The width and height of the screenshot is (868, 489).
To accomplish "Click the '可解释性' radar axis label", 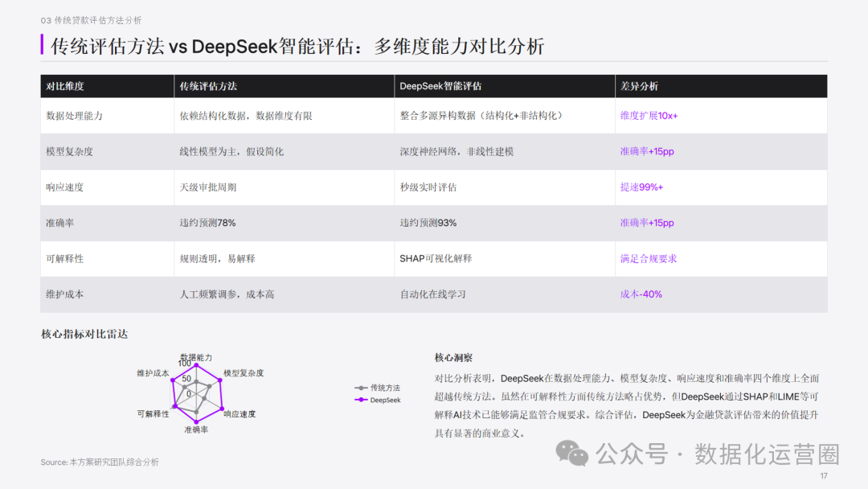I will [154, 414].
